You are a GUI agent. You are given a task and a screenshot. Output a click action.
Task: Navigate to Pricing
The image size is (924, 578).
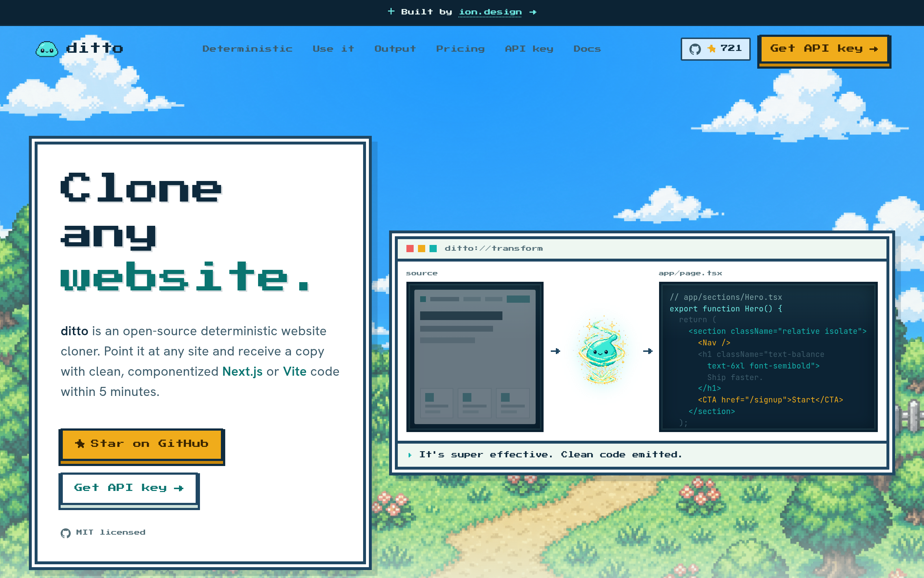(461, 49)
